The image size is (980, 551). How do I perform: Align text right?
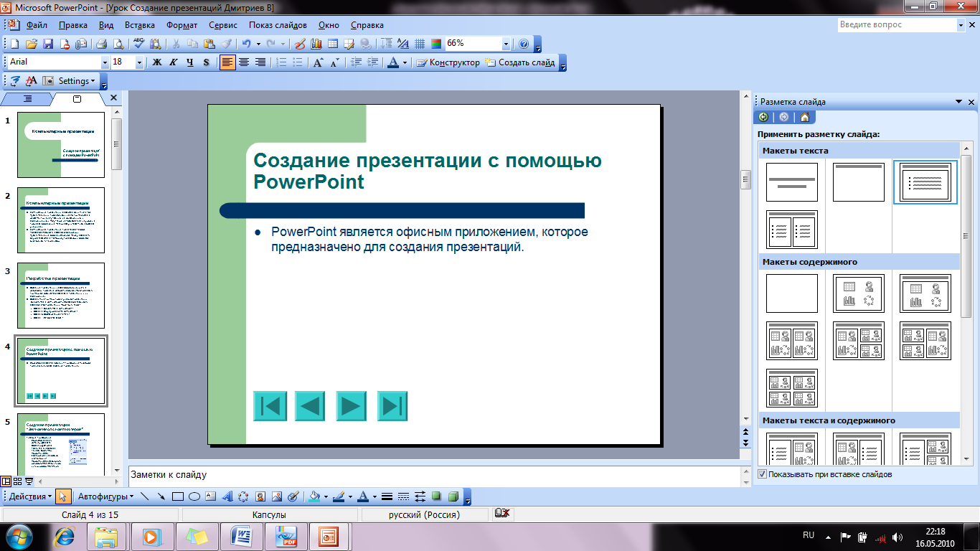260,62
